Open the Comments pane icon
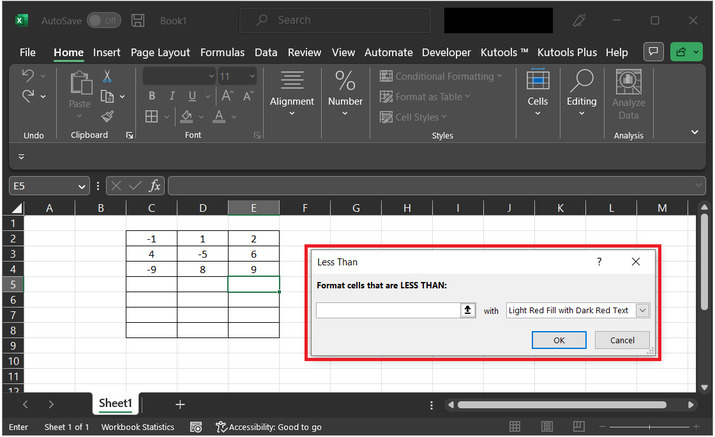Image resolution: width=715 pixels, height=437 pixels. 653,52
